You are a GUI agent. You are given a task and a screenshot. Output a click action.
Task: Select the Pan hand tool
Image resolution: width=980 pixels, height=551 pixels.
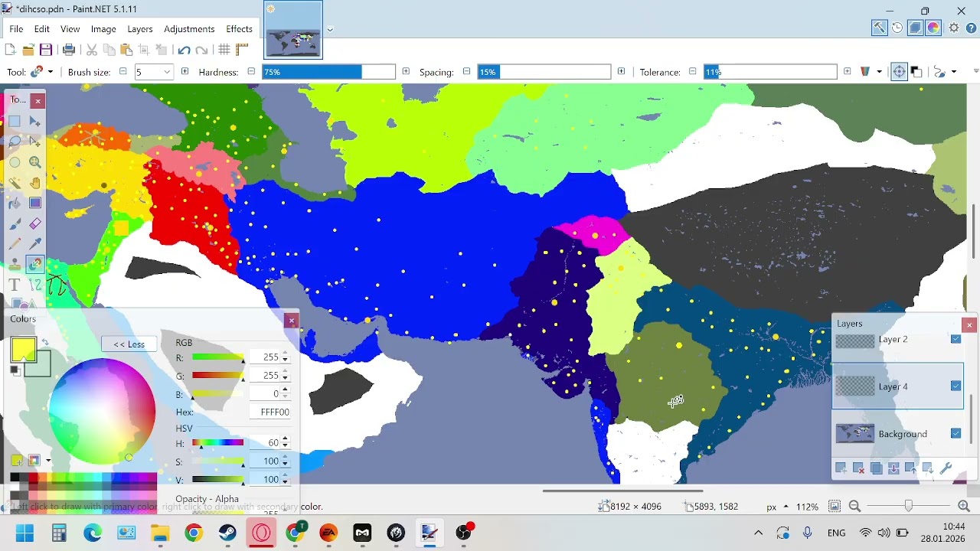[x=35, y=183]
